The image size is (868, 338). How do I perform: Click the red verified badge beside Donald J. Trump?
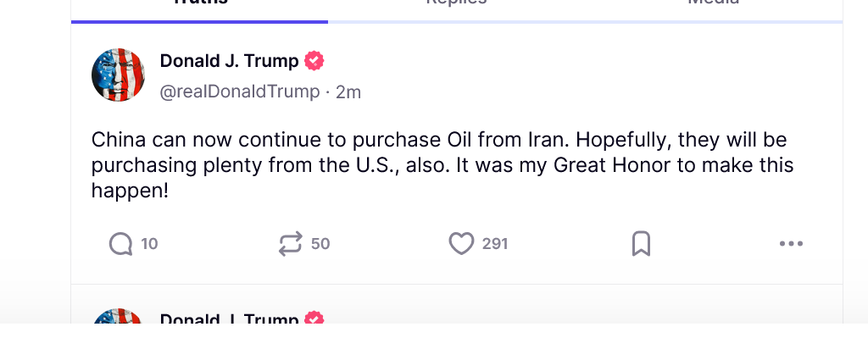pos(314,61)
